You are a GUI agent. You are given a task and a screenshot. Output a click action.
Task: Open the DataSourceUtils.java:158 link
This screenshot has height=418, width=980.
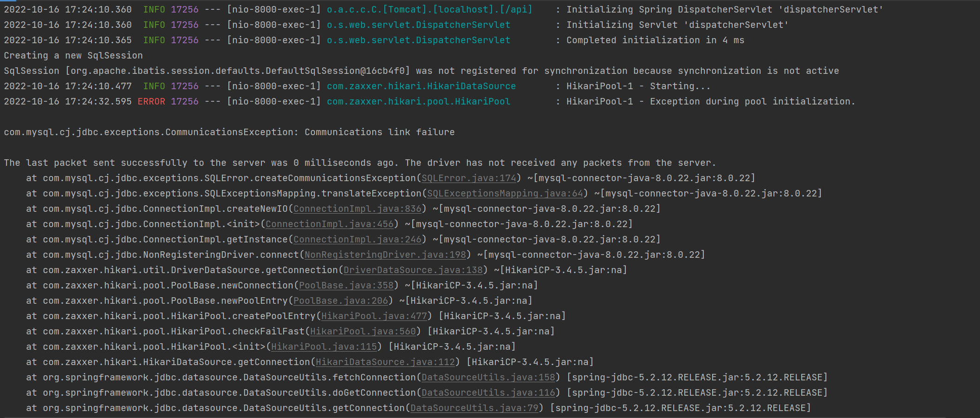488,377
